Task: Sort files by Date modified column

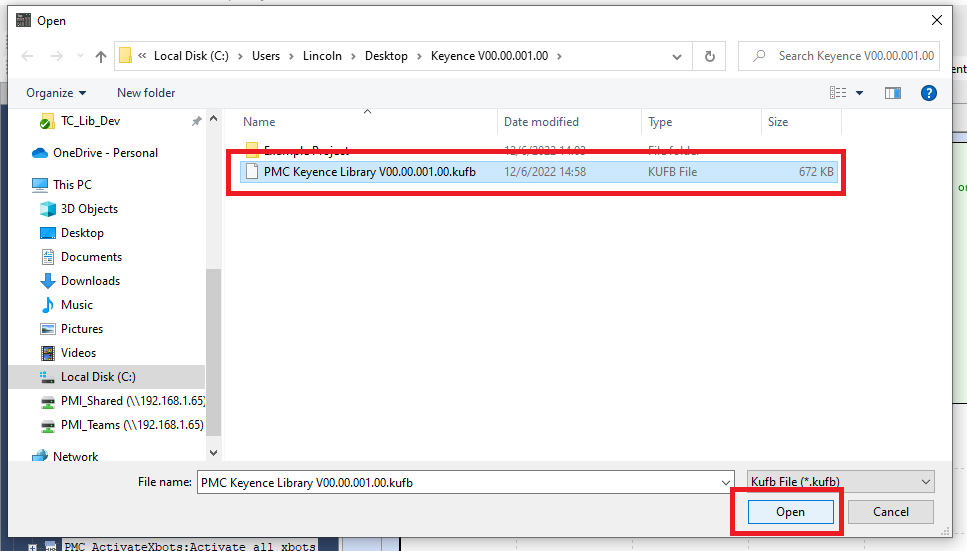Action: pos(541,122)
